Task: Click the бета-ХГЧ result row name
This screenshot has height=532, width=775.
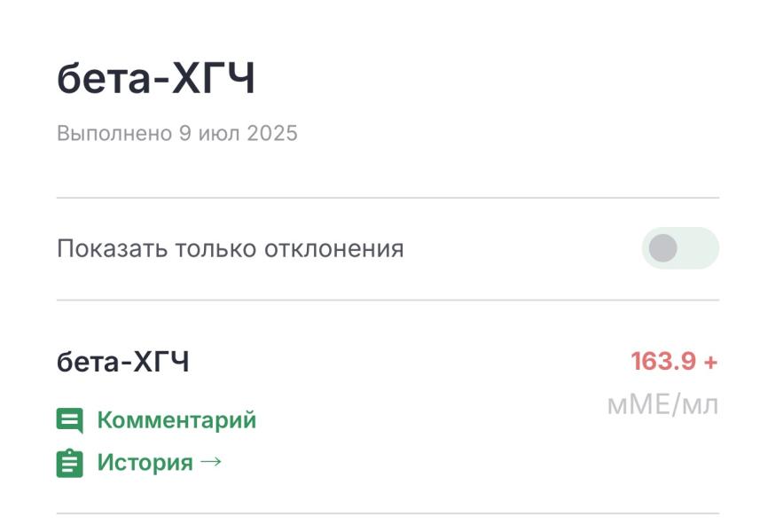Action: coord(123,362)
